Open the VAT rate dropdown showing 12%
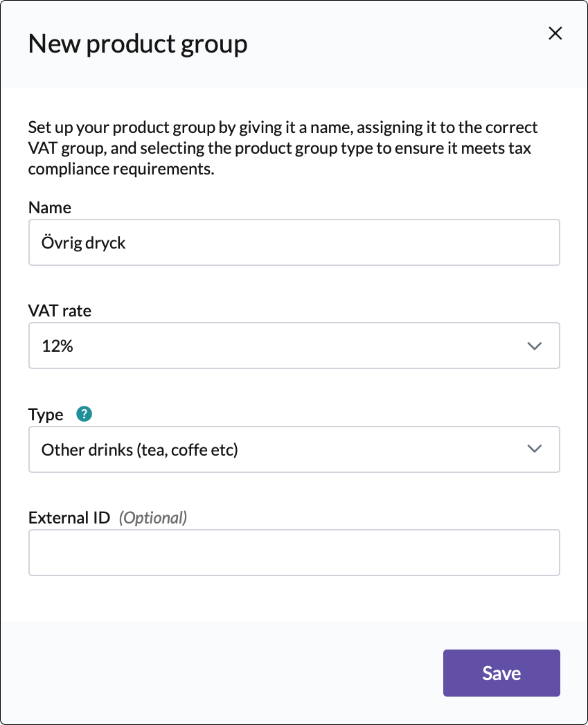 294,346
